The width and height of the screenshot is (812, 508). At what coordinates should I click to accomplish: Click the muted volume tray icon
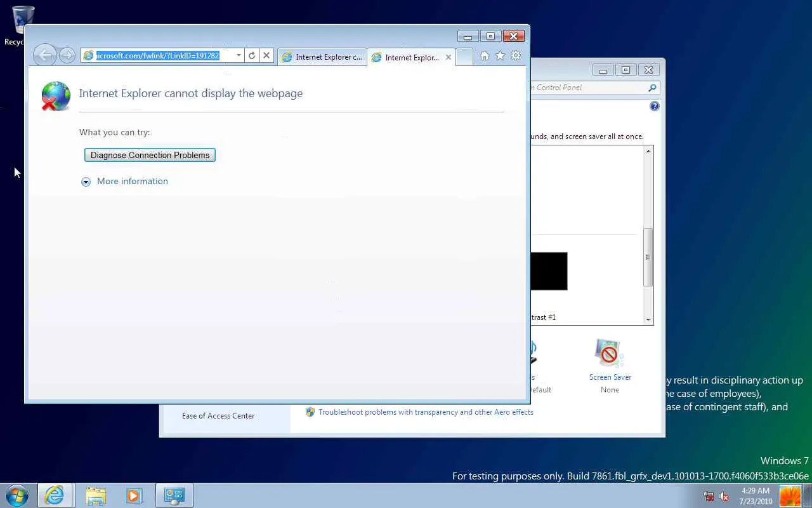click(724, 497)
